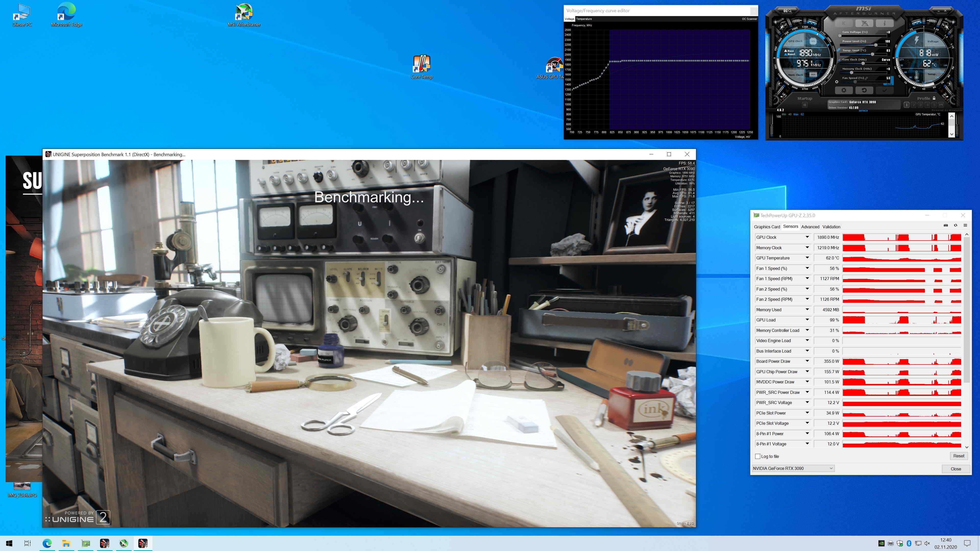
Task: Click Afterburner reset-to-defaults arrow button
Action: [x=864, y=91]
